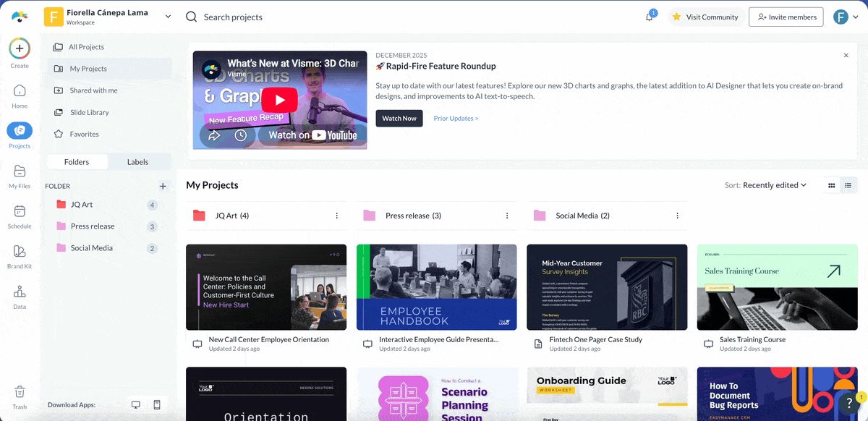Play the YouTube feature recap video
The height and width of the screenshot is (421, 868).
coord(279,100)
